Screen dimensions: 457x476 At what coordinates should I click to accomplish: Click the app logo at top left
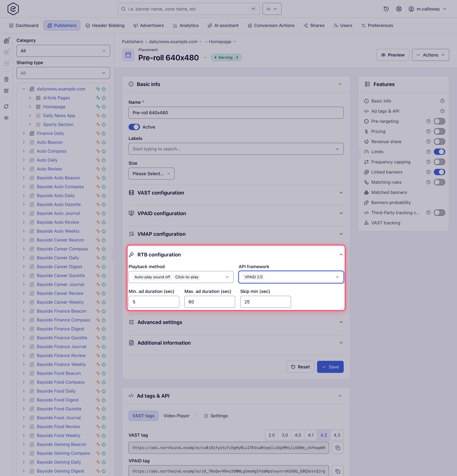pyautogui.click(x=13, y=9)
